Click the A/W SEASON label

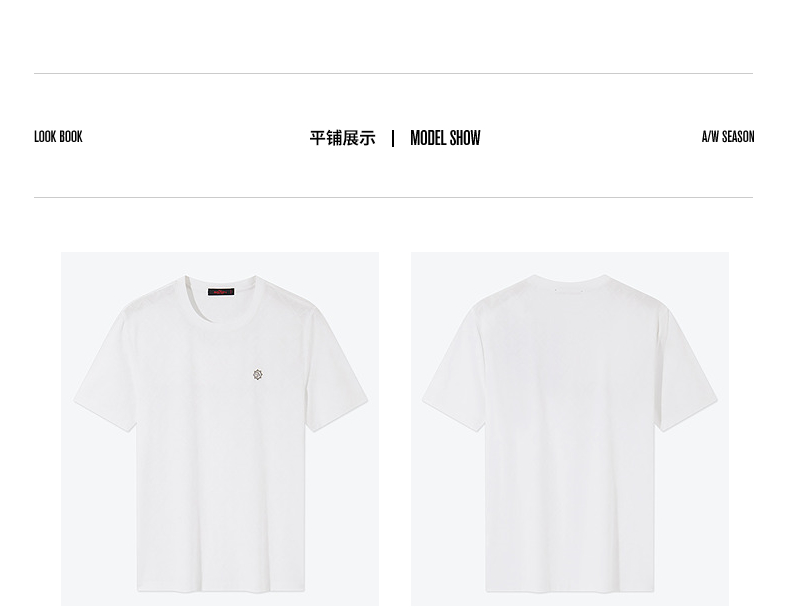coord(728,136)
